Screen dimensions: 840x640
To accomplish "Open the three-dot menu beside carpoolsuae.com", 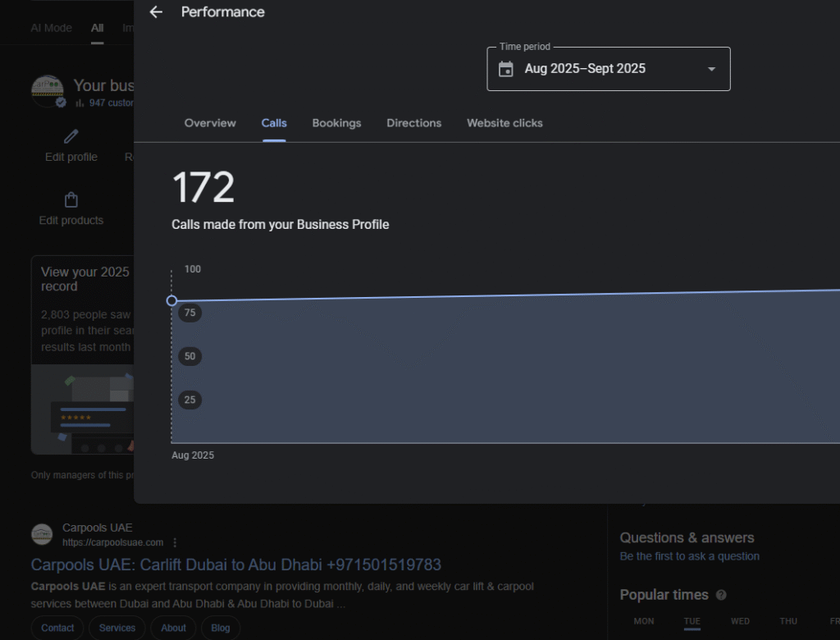I will click(175, 542).
